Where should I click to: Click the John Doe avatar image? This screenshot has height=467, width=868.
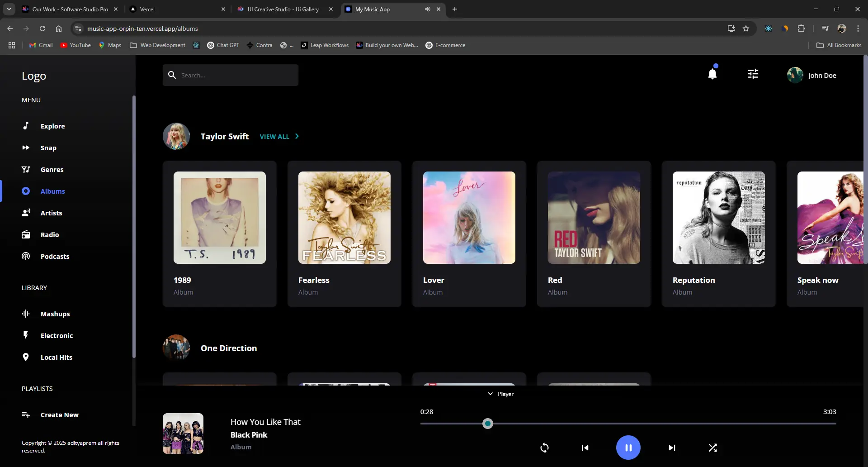(x=795, y=75)
